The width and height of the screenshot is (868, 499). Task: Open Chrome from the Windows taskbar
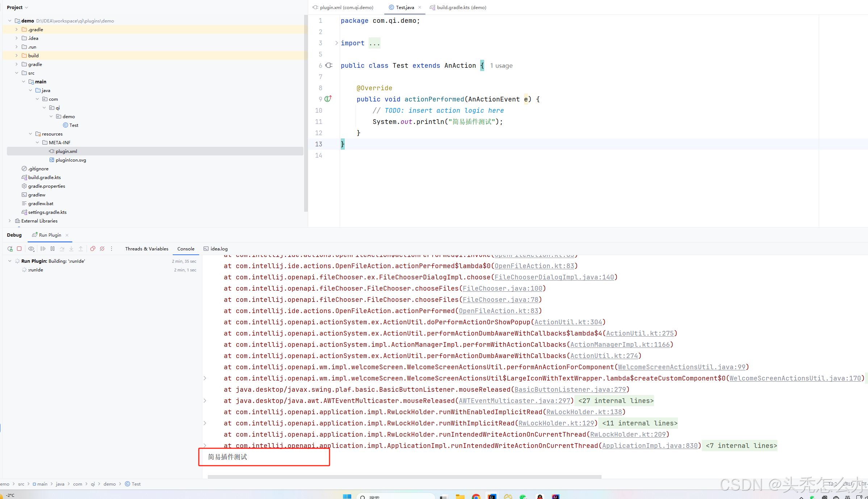[x=476, y=496]
